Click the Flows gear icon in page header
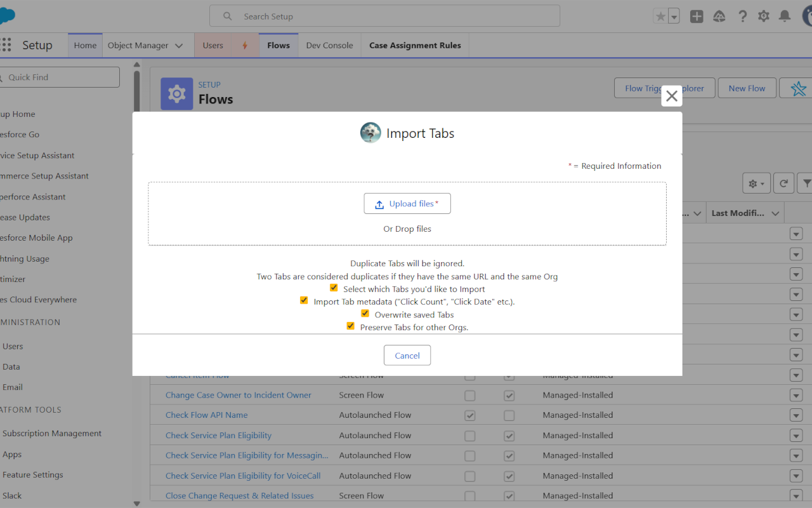The height and width of the screenshot is (508, 812). pos(177,94)
